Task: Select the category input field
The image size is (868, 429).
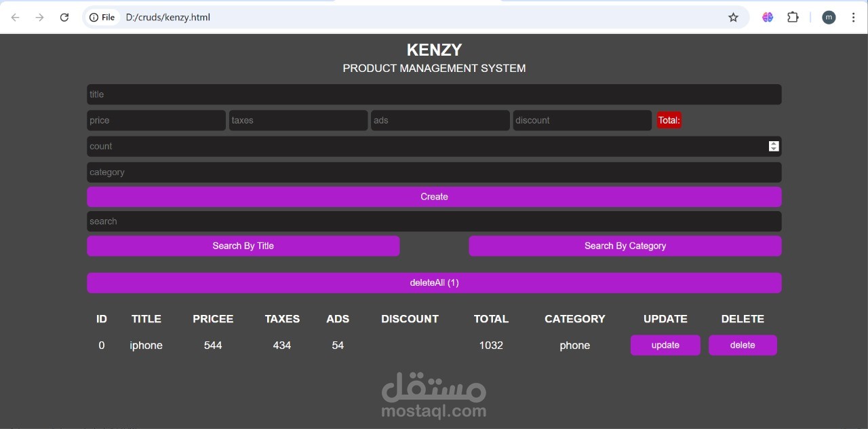Action: coord(434,172)
